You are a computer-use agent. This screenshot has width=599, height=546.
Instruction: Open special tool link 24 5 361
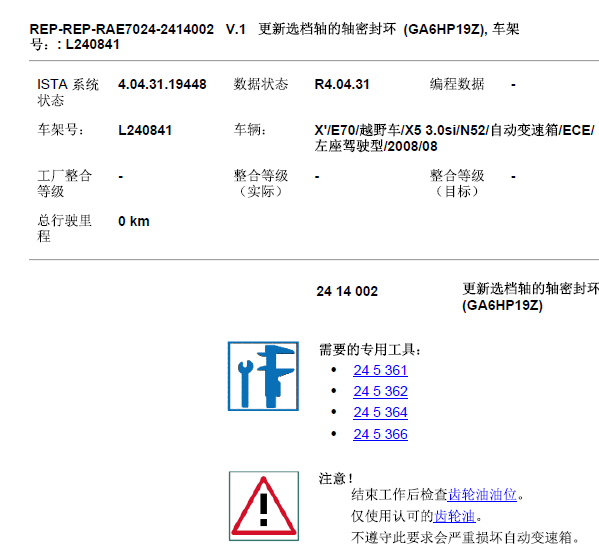click(380, 370)
